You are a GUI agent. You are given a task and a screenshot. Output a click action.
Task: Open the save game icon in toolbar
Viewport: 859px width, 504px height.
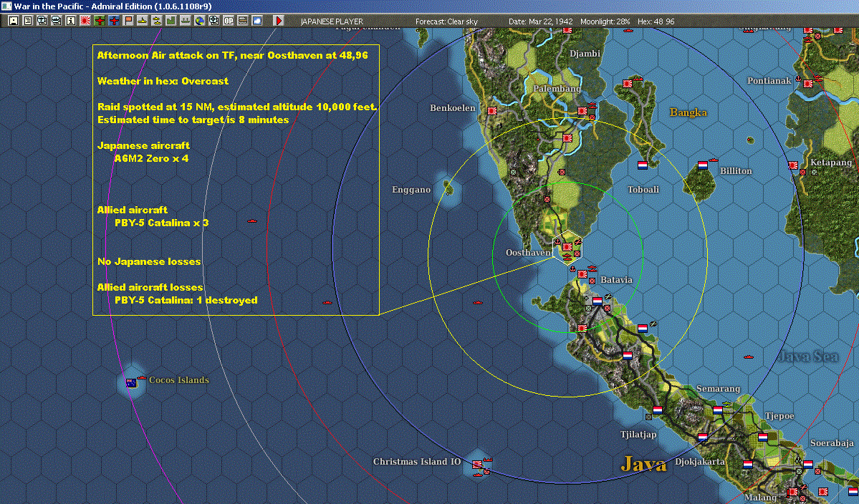tap(14, 21)
